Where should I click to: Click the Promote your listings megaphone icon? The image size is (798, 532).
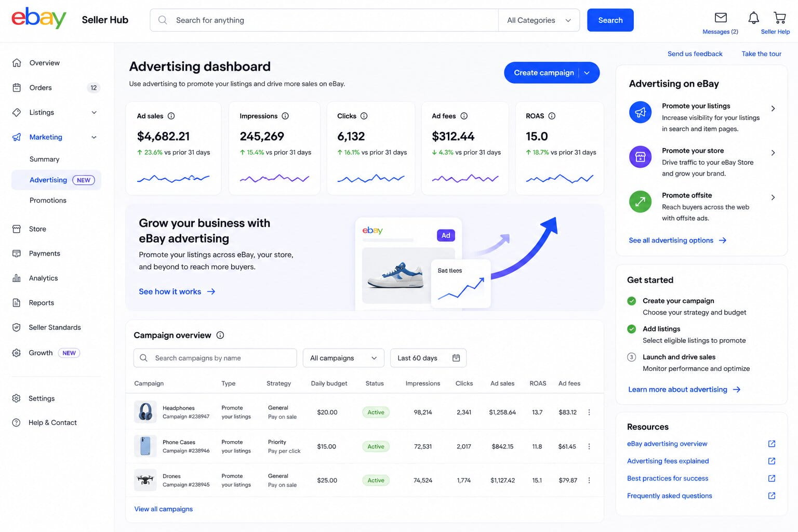coord(640,112)
